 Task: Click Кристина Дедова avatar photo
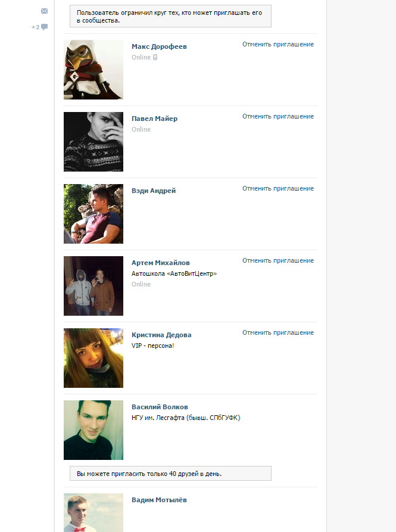click(x=93, y=358)
